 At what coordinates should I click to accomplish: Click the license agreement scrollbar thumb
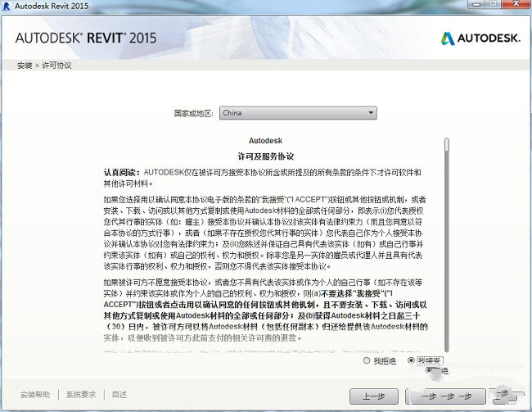point(447,145)
